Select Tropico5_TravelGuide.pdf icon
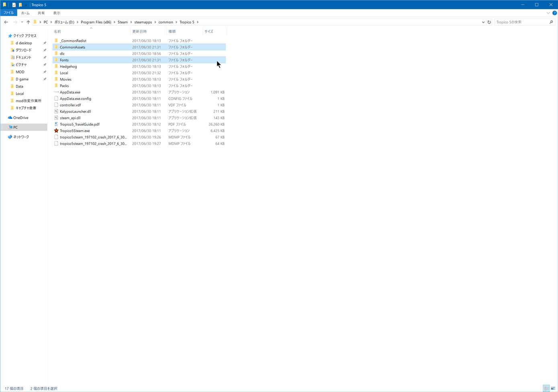The height and width of the screenshot is (392, 558). [x=56, y=124]
